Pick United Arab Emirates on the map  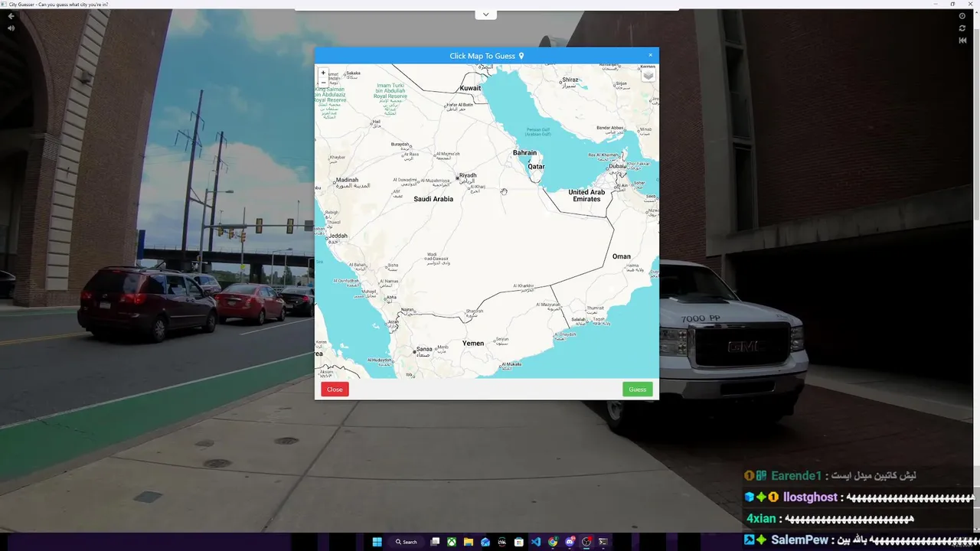coord(586,195)
